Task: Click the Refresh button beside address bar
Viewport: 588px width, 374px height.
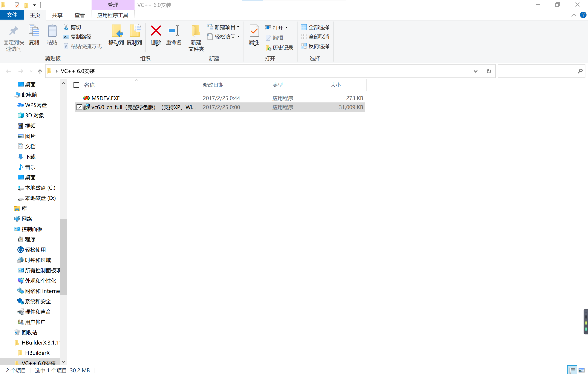Action: [489, 71]
